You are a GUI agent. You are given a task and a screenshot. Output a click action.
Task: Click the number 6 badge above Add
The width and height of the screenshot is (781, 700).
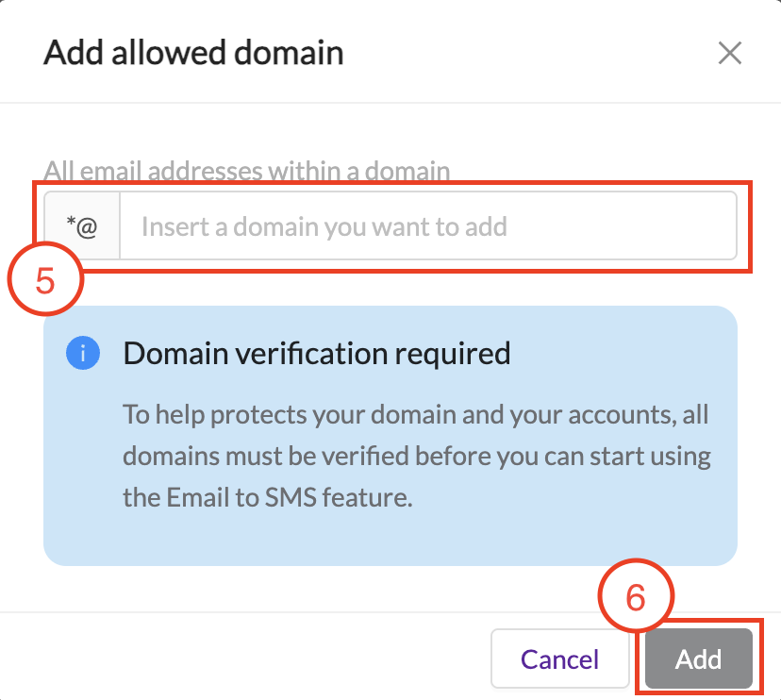click(636, 596)
